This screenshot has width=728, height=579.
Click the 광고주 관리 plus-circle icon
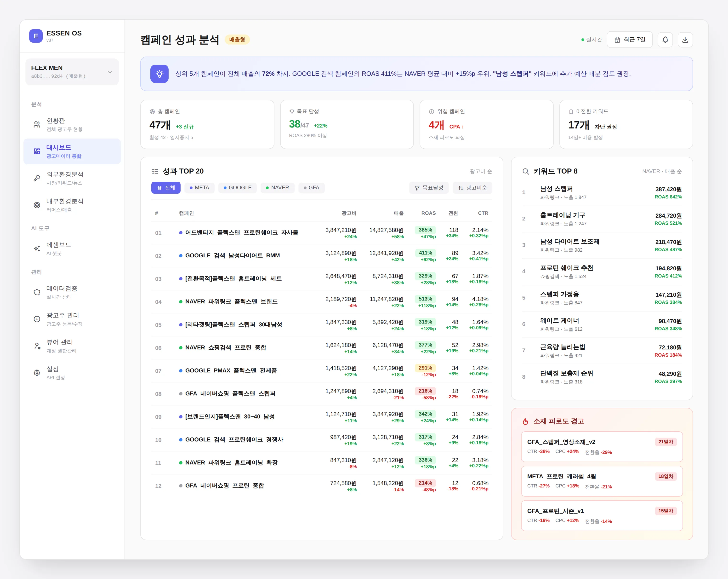click(37, 319)
